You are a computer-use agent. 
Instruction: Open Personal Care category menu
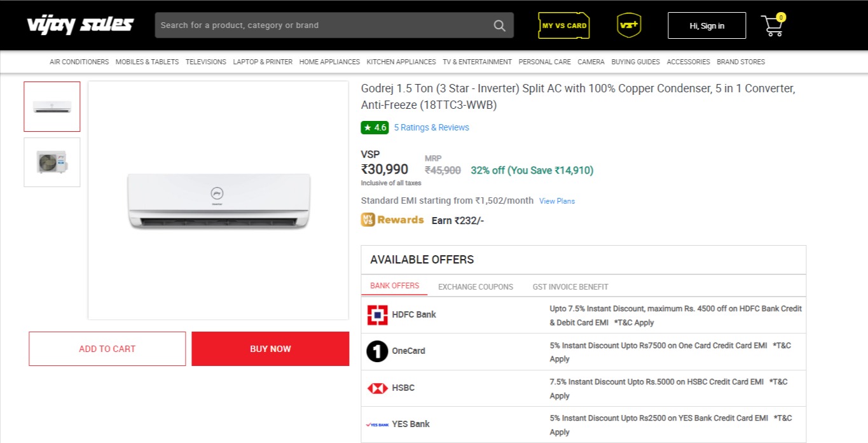(x=544, y=62)
